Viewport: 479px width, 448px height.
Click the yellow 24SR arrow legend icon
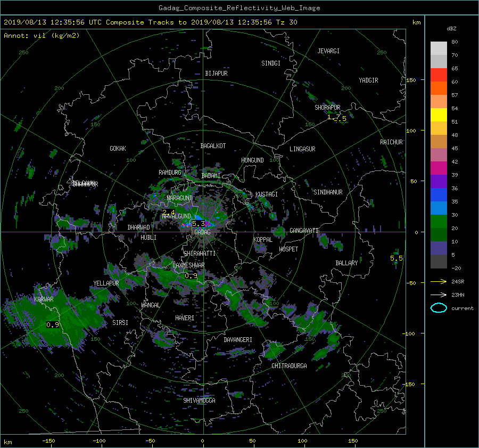click(x=439, y=282)
